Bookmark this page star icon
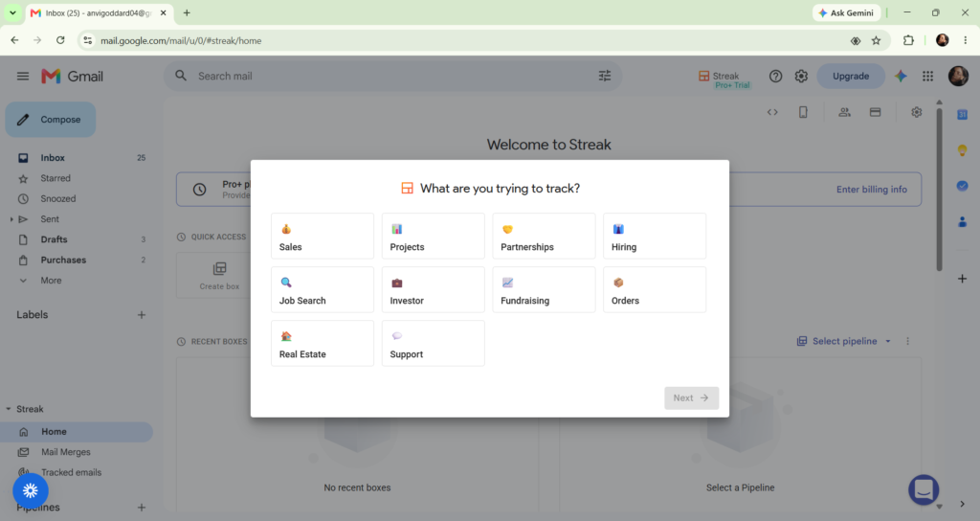The width and height of the screenshot is (980, 521). tap(877, 40)
